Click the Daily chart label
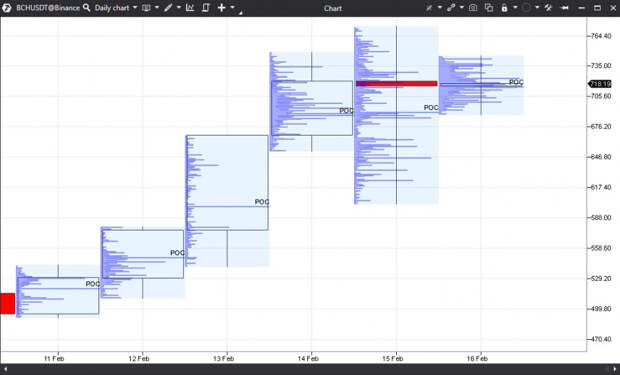 pos(112,8)
